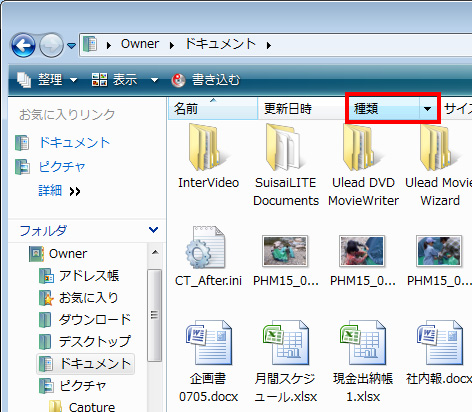Sort by 名前 column header
This screenshot has height=412, width=472.
coord(213,109)
